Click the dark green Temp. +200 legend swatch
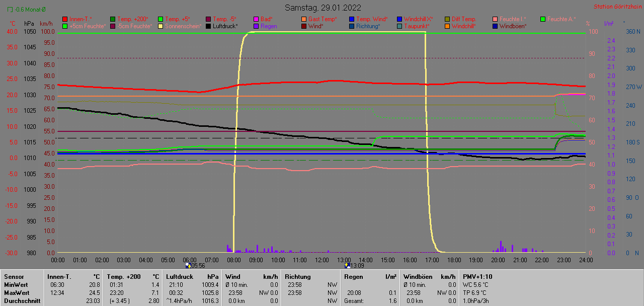 113,19
